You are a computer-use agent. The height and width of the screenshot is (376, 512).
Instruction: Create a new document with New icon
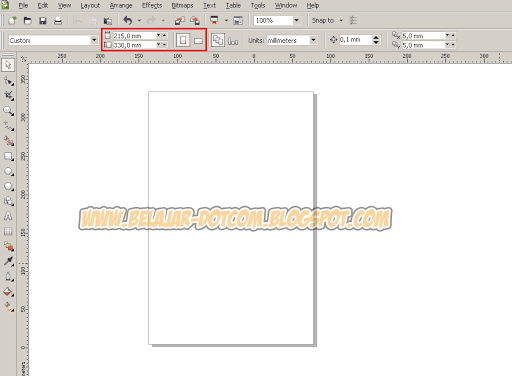click(12, 21)
